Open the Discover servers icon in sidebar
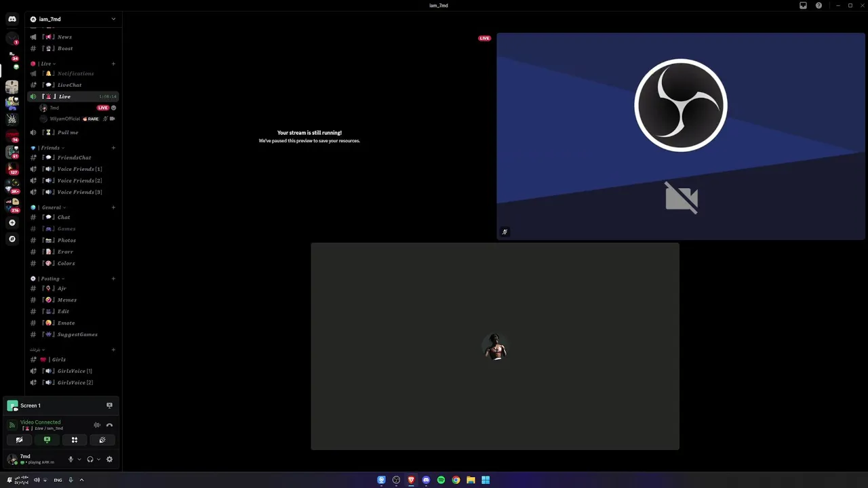The width and height of the screenshot is (868, 488). click(12, 239)
